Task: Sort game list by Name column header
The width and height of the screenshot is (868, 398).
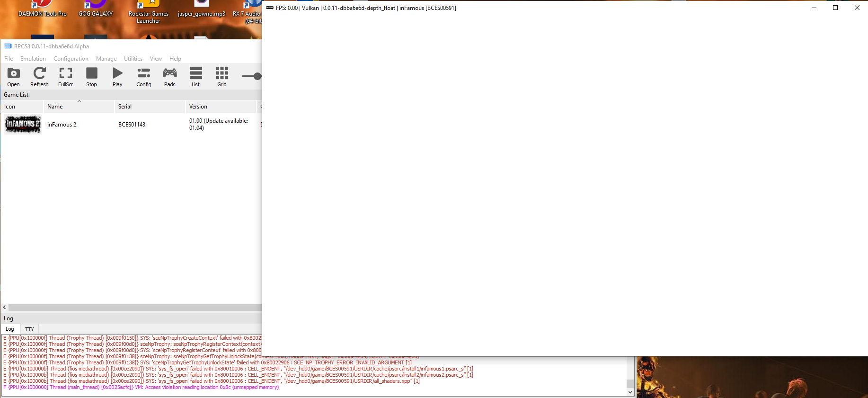Action: pos(79,107)
